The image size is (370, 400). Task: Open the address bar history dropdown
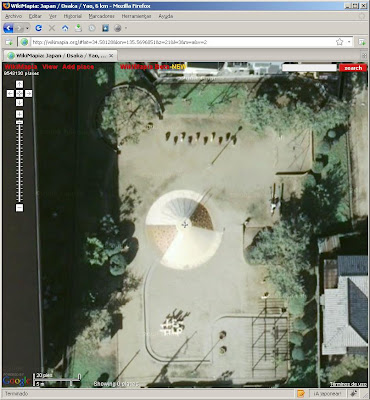(x=349, y=42)
